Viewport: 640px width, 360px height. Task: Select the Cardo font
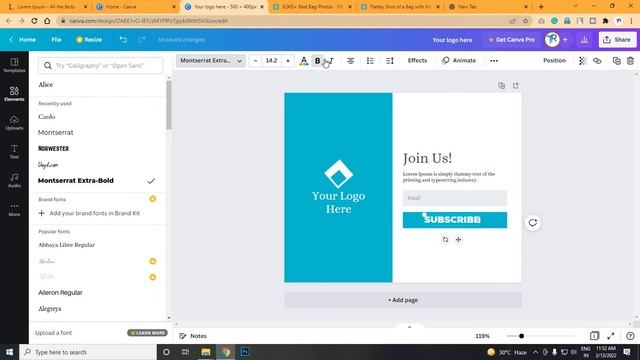pyautogui.click(x=47, y=117)
